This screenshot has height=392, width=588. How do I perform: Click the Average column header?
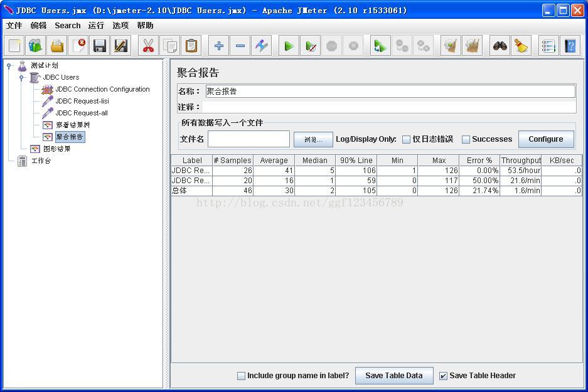coord(274,161)
